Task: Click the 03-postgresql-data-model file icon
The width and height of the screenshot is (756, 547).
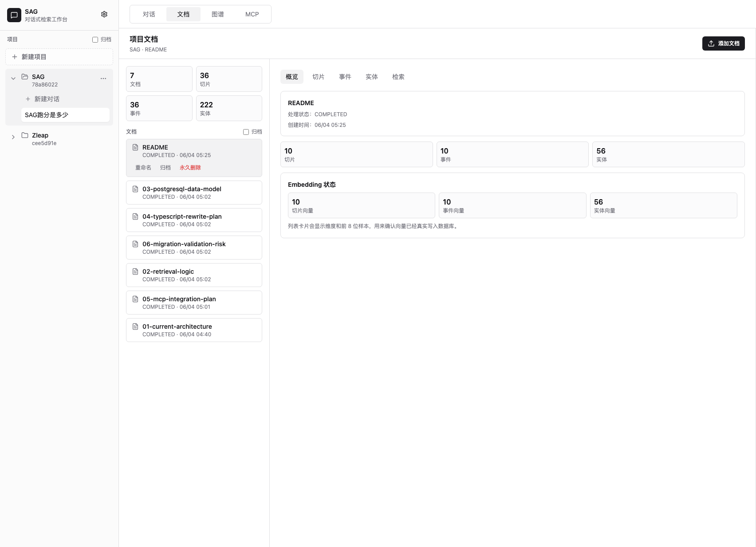Action: (135, 189)
